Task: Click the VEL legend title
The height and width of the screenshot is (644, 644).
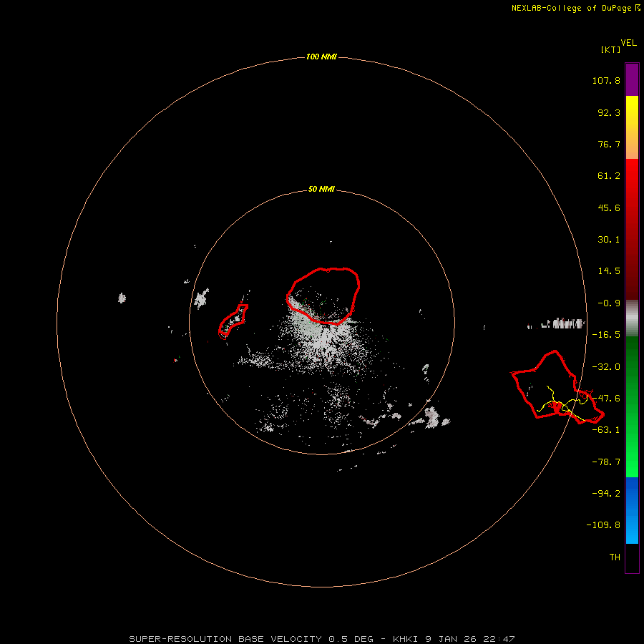Action: pos(628,43)
